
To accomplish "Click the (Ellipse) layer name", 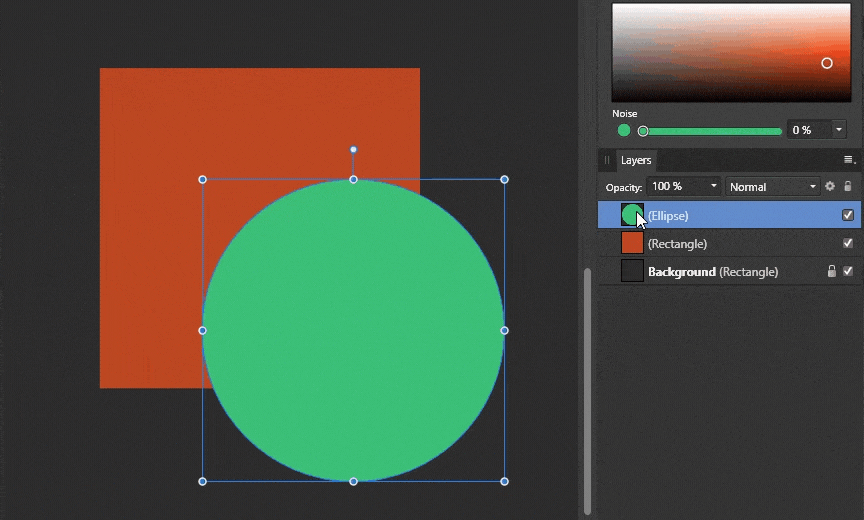I will pos(668,216).
